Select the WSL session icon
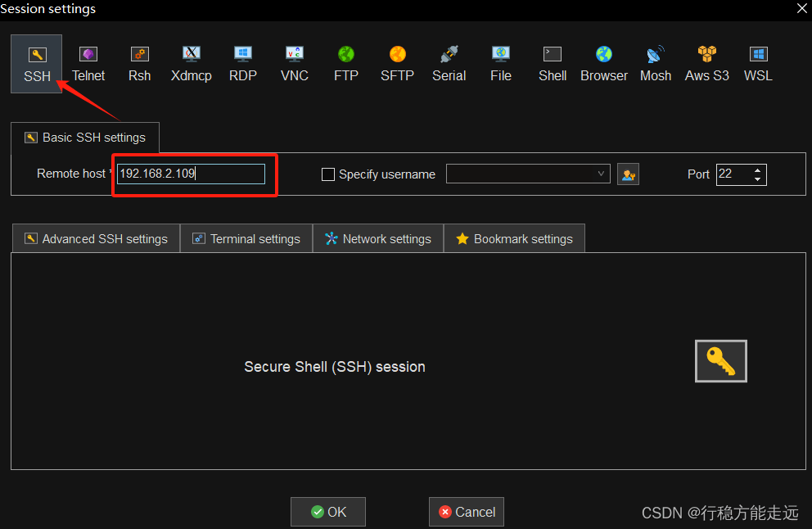This screenshot has width=812, height=529. pyautogui.click(x=758, y=64)
